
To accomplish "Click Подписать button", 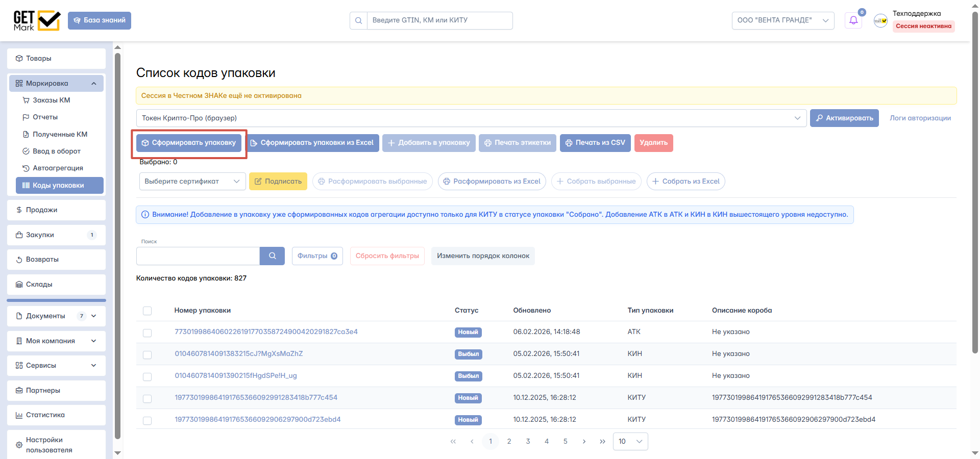I will [x=278, y=182].
